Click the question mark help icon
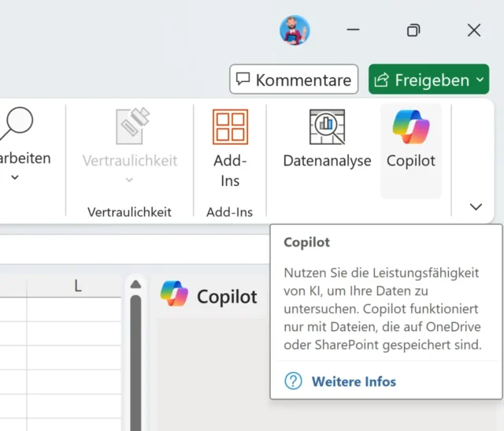The width and height of the screenshot is (504, 431). (293, 381)
